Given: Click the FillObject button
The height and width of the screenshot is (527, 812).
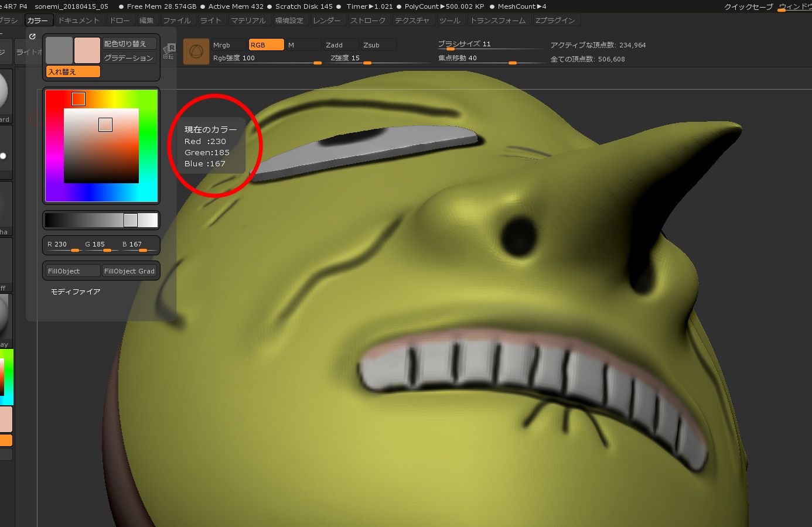Looking at the screenshot, I should pyautogui.click(x=73, y=271).
